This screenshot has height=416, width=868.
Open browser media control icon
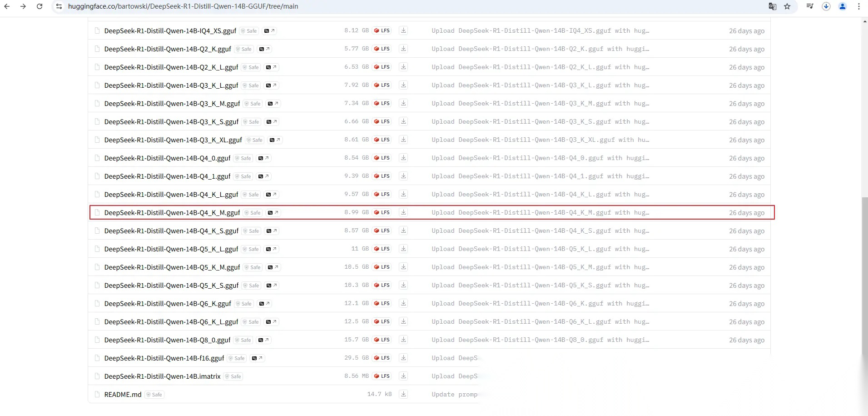[x=810, y=6]
